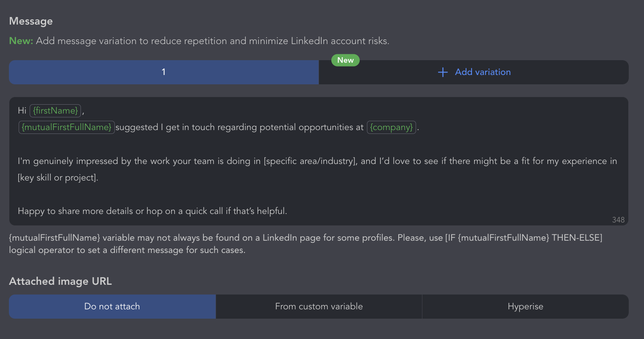Place cursor in [key skill or project] placeholder

coord(58,178)
